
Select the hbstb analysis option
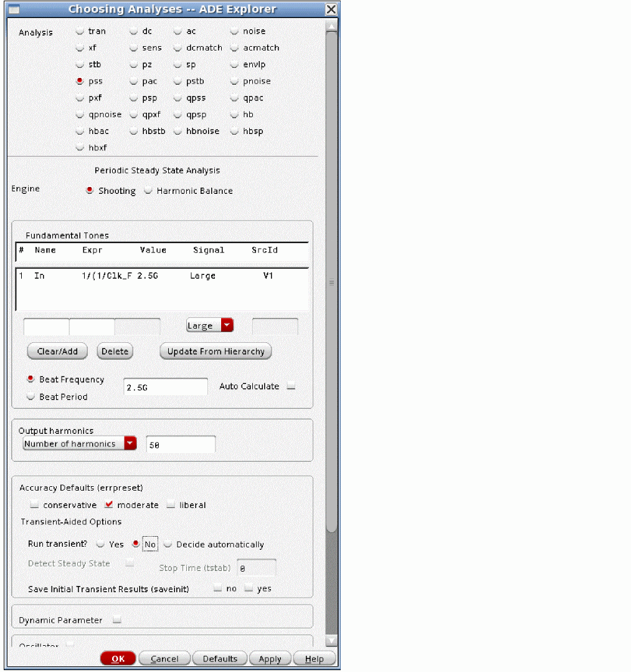[x=134, y=131]
